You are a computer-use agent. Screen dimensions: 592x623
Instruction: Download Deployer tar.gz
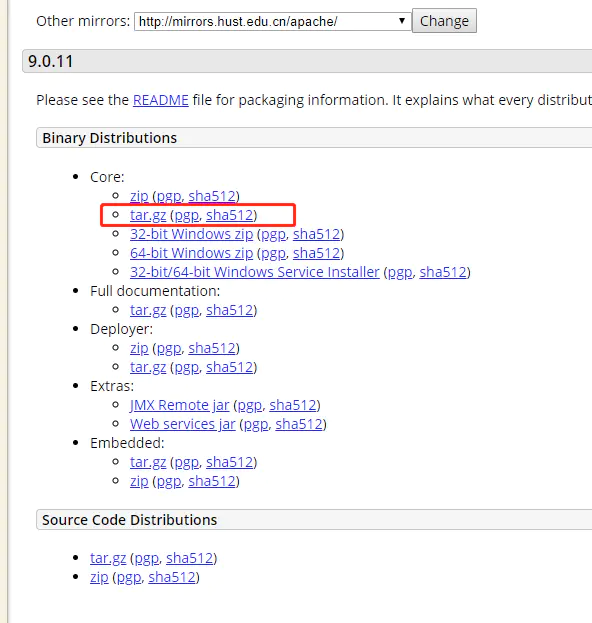pyautogui.click(x=148, y=367)
